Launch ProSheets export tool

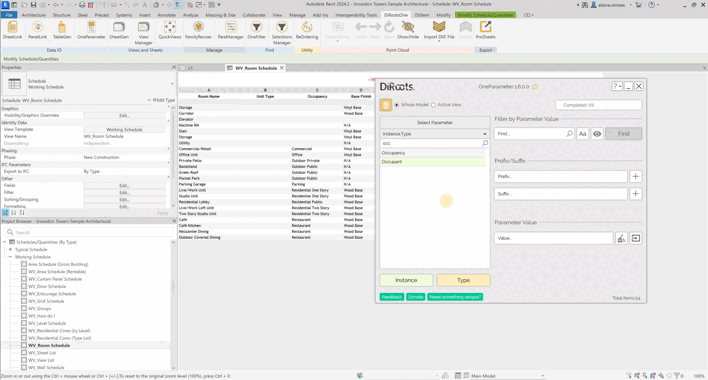click(x=485, y=30)
